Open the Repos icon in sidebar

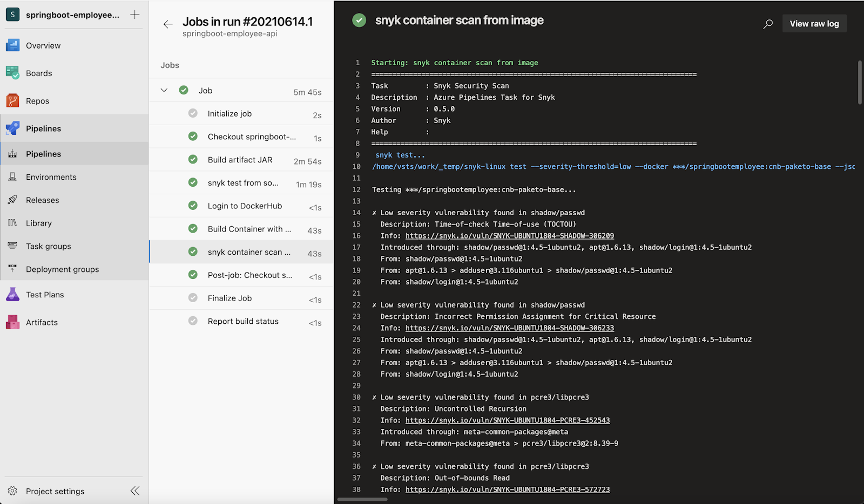tap(12, 101)
